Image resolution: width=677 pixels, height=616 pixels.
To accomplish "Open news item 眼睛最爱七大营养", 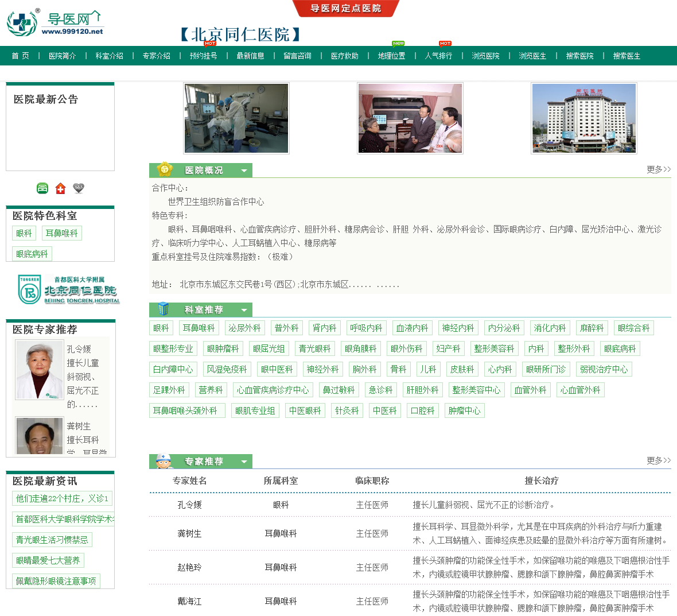I will click(48, 561).
